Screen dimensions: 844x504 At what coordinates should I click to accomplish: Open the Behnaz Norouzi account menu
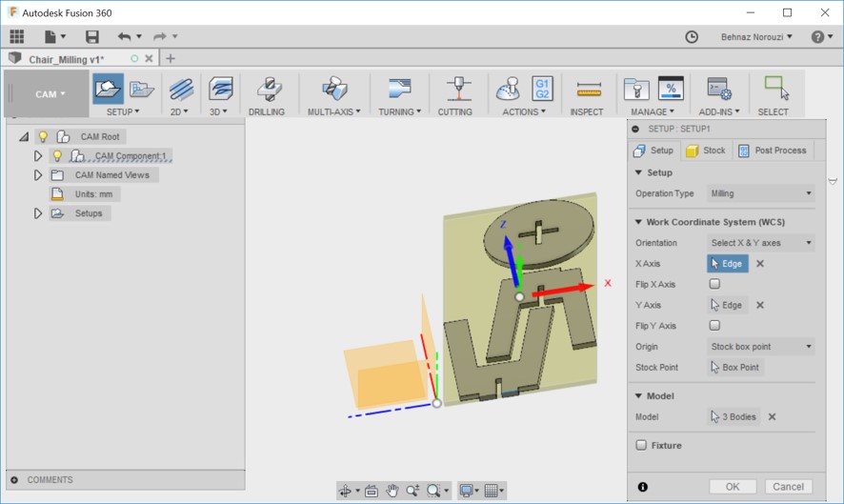coord(756,36)
